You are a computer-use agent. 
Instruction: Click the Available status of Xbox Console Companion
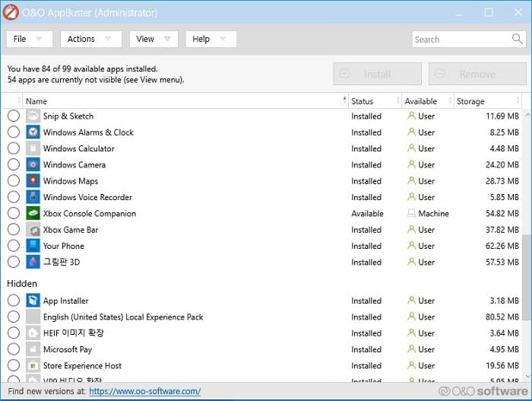[367, 213]
